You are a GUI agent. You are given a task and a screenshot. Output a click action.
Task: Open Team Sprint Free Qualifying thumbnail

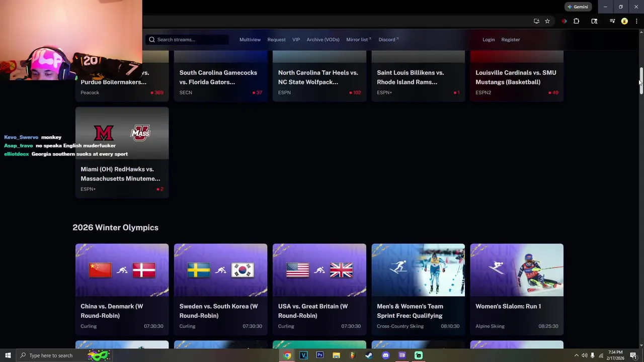pos(418,270)
